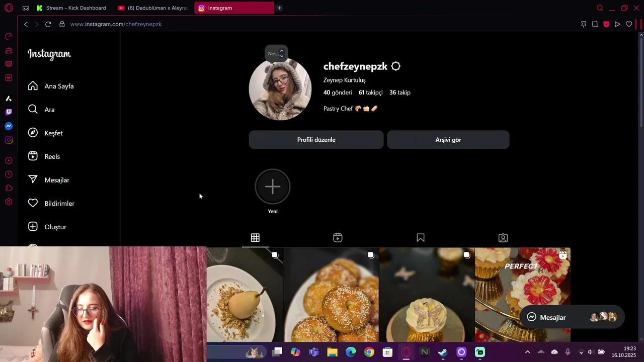
Task: Open GX Control speedometer icon in sidebar
Action: 9,37
